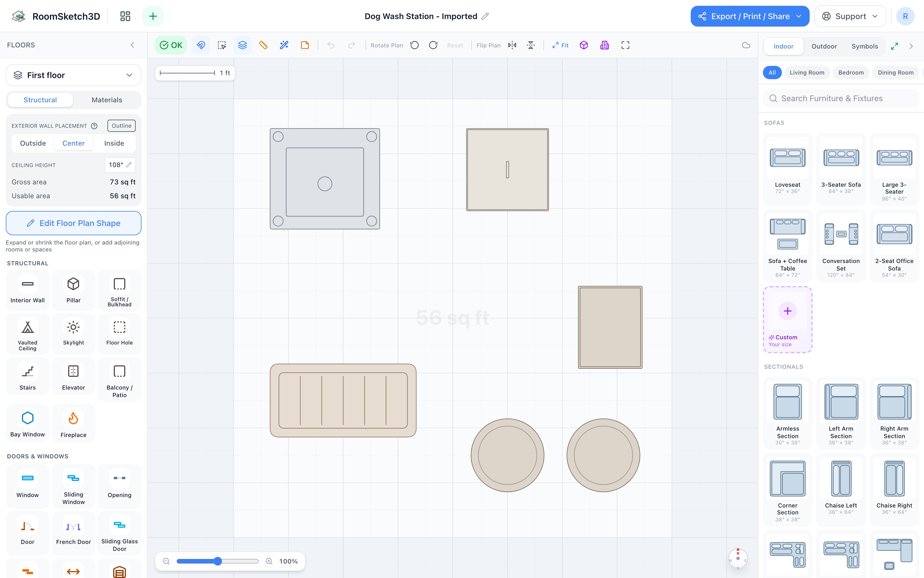The width and height of the screenshot is (924, 578).
Task: Click Search Furniture & Fixtures field
Action: click(841, 99)
